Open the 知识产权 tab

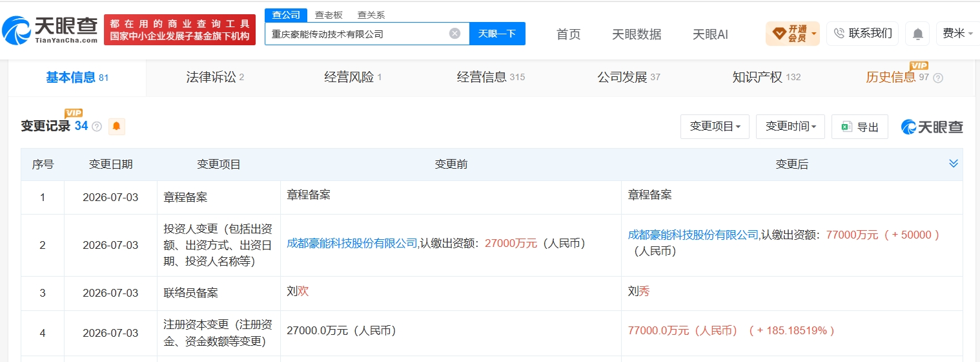click(766, 78)
